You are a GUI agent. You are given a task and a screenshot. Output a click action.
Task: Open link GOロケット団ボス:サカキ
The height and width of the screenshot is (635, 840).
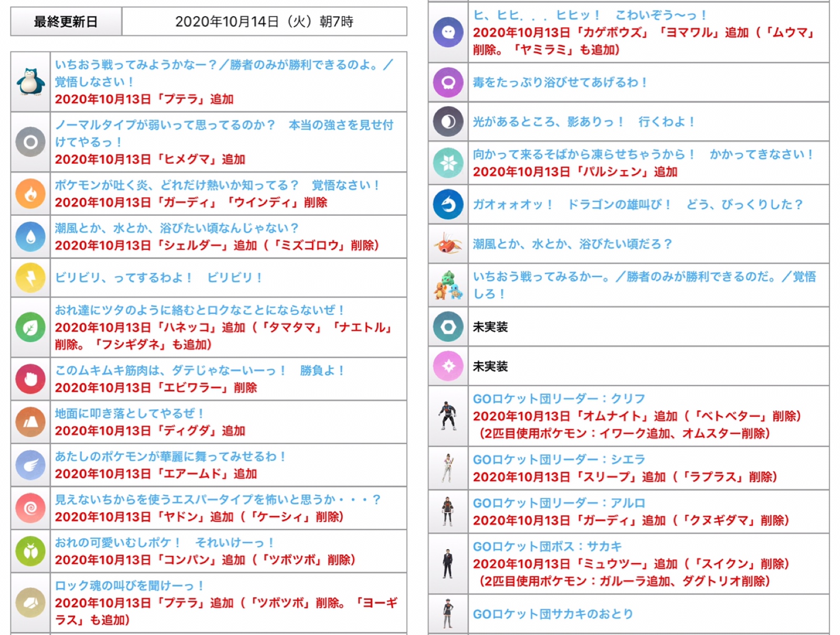pyautogui.click(x=548, y=547)
